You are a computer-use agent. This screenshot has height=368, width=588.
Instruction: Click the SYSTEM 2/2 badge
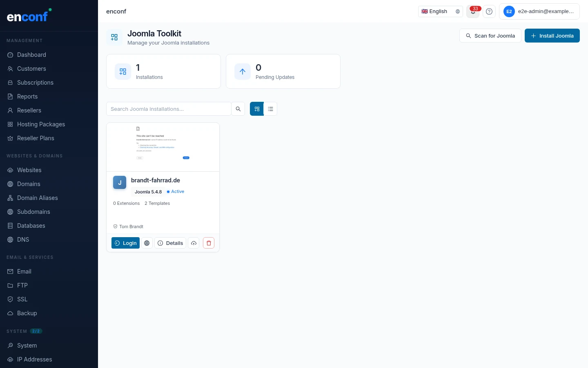36,331
